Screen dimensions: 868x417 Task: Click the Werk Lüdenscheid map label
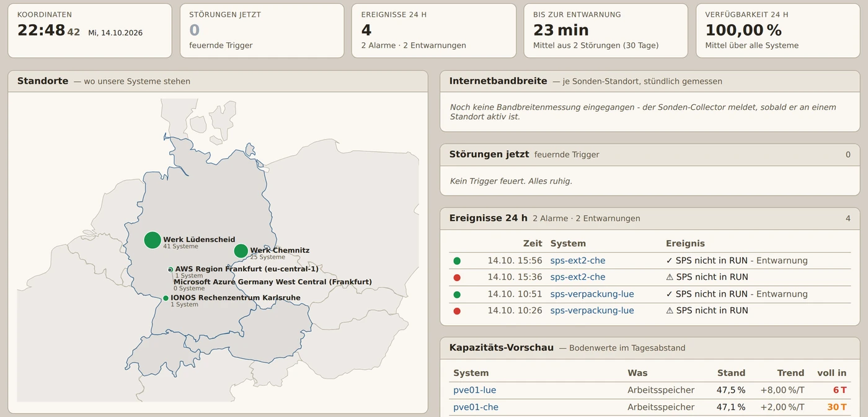click(199, 240)
